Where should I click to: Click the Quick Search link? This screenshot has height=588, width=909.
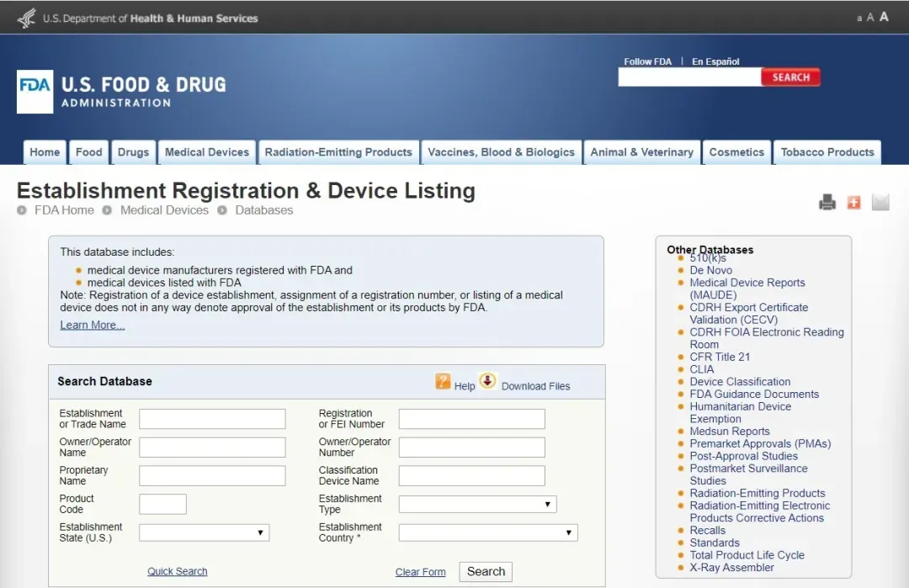click(x=178, y=571)
